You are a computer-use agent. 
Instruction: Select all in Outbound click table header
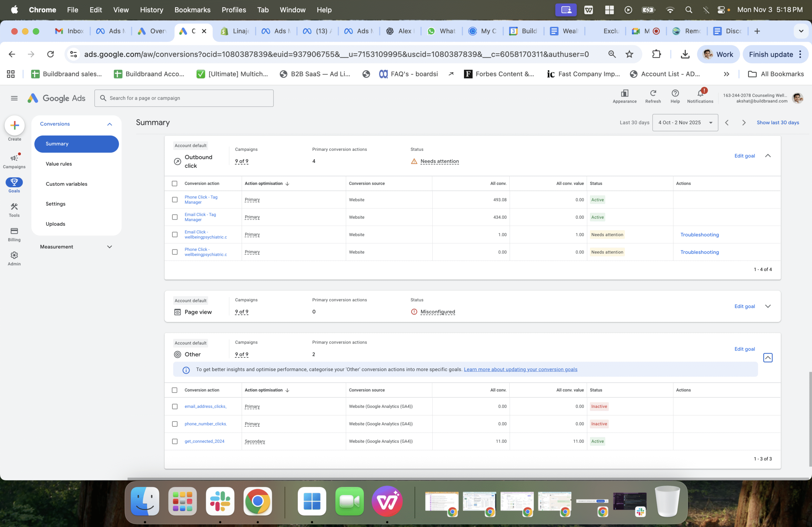(175, 183)
